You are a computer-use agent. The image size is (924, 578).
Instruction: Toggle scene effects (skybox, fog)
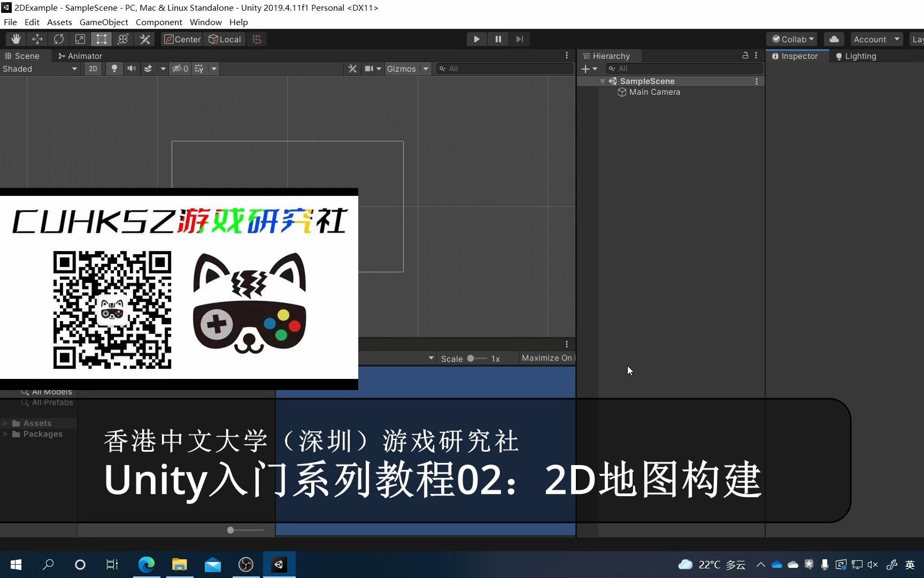tap(148, 69)
